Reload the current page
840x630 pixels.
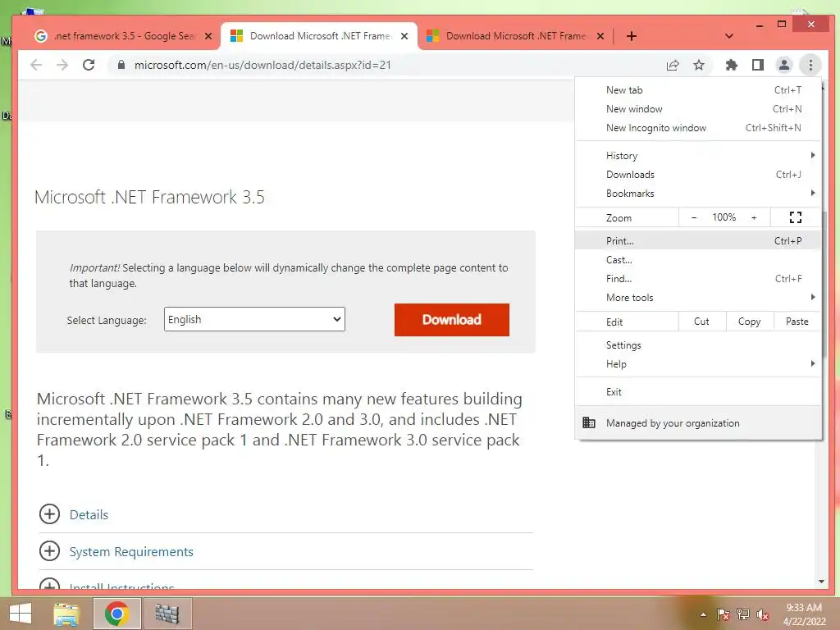click(x=89, y=66)
